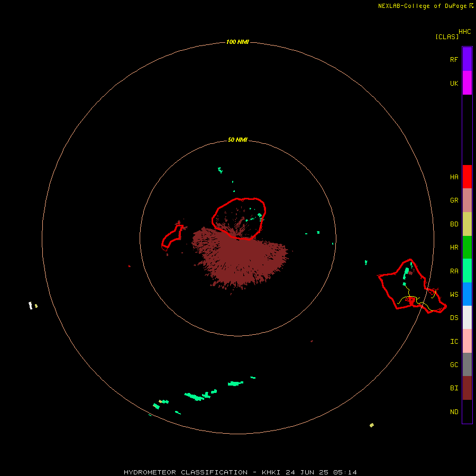Viewport: 476px width, 476px height.
Task: Click the GR pink legend swatch
Action: click(467, 200)
